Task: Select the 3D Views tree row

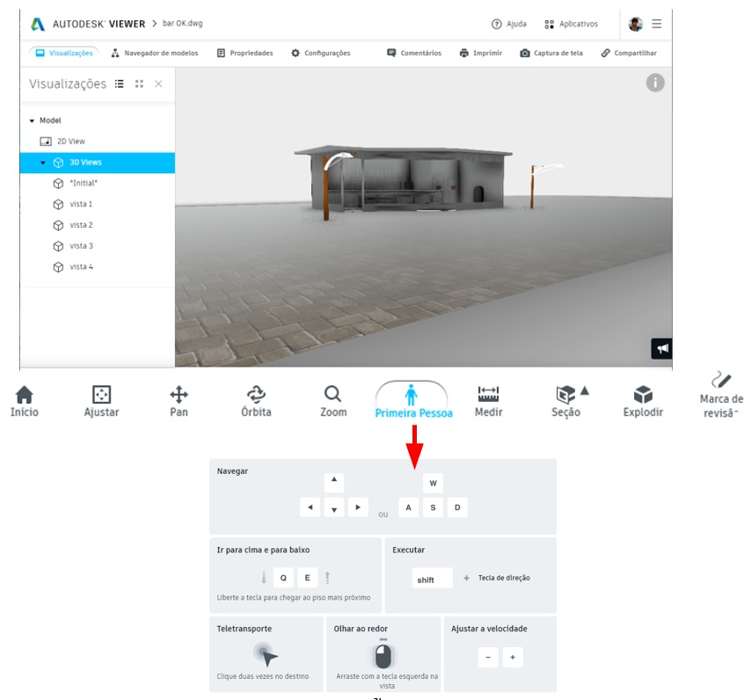Action: [x=98, y=163]
